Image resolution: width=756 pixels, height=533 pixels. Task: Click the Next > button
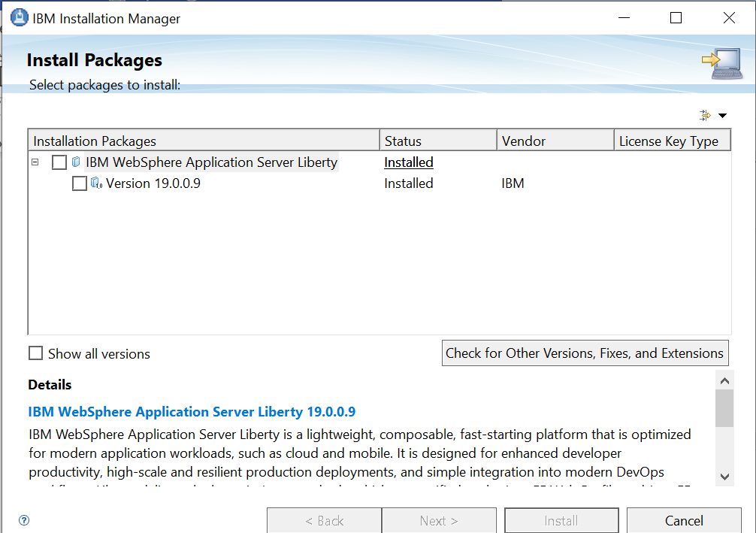[x=439, y=520]
